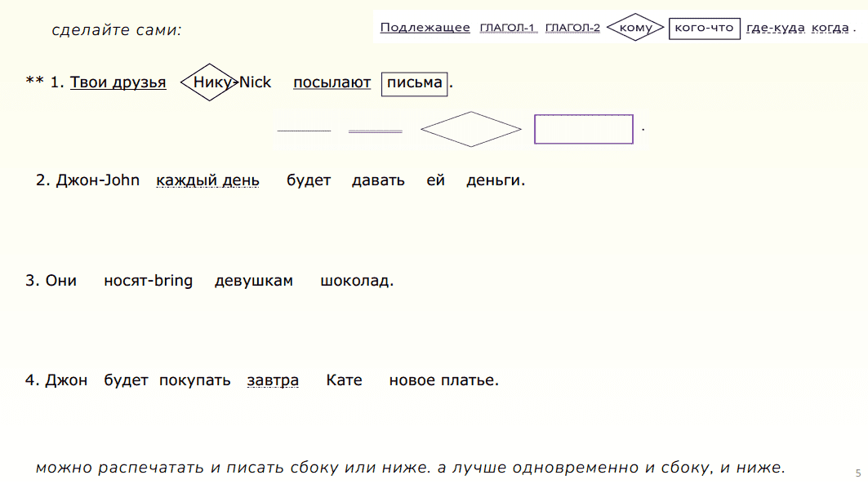Image resolution: width=868 pixels, height=493 pixels.
Task: Click the word "девушкам" in sentence three
Action: [x=253, y=281]
